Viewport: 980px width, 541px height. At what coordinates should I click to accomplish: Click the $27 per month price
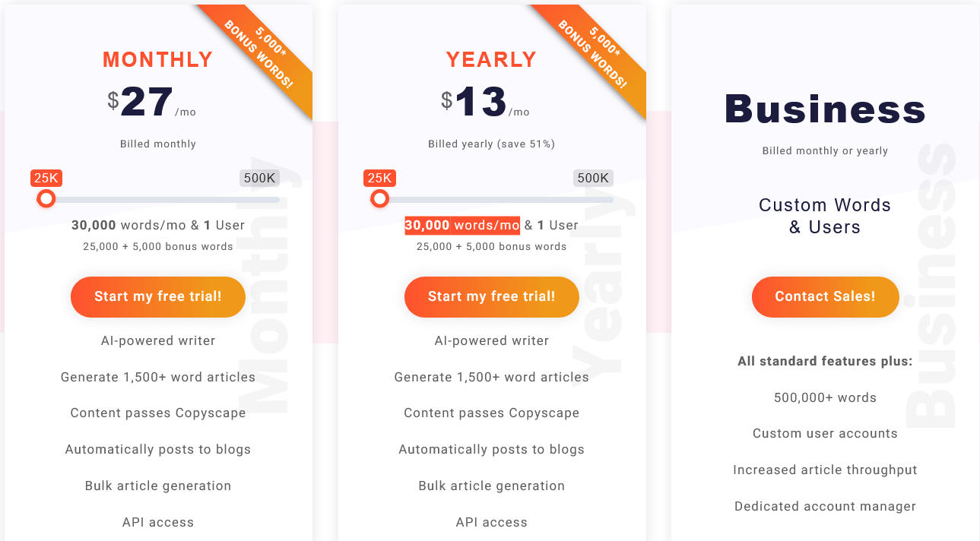(152, 103)
